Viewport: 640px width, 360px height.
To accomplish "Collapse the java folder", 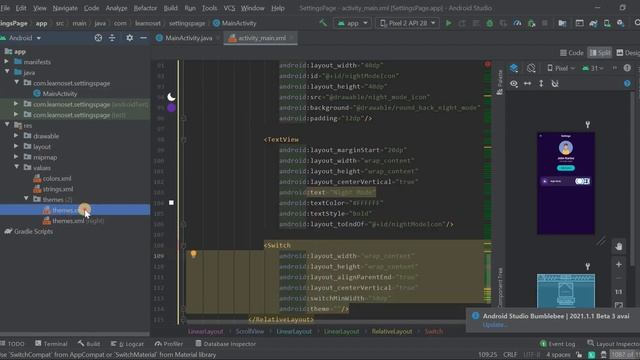I will (x=7, y=72).
